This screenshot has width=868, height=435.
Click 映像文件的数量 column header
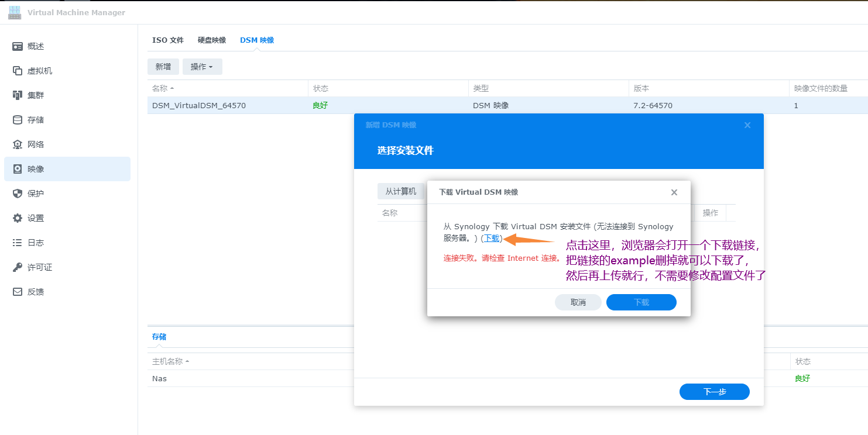point(828,88)
